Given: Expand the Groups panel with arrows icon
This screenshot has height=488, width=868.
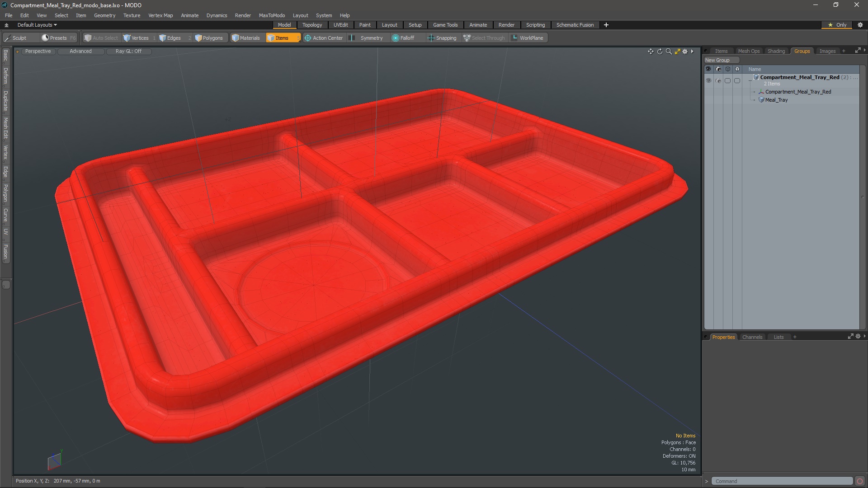Looking at the screenshot, I should click(857, 51).
